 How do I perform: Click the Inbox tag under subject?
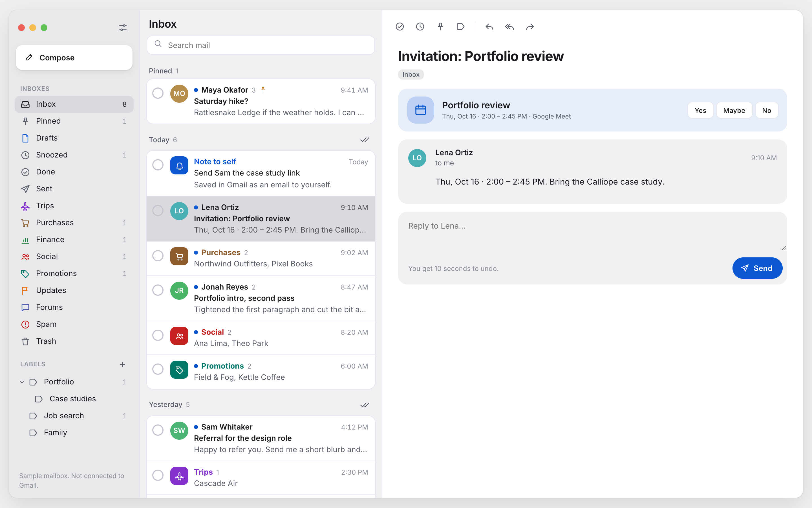(x=411, y=75)
